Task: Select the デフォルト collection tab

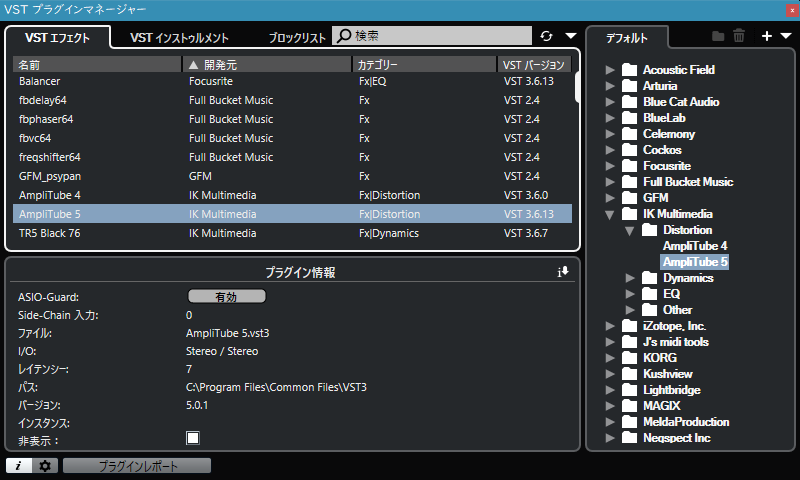Action: point(627,38)
